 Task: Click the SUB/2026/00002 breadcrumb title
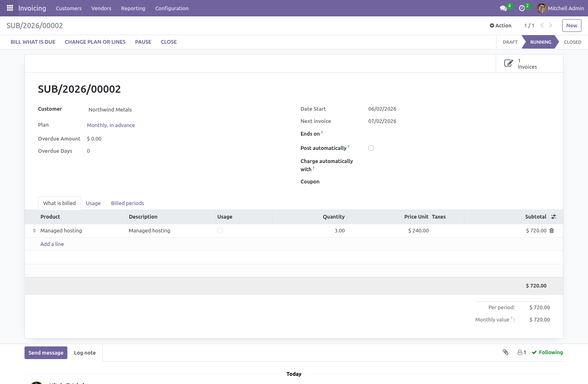point(35,26)
